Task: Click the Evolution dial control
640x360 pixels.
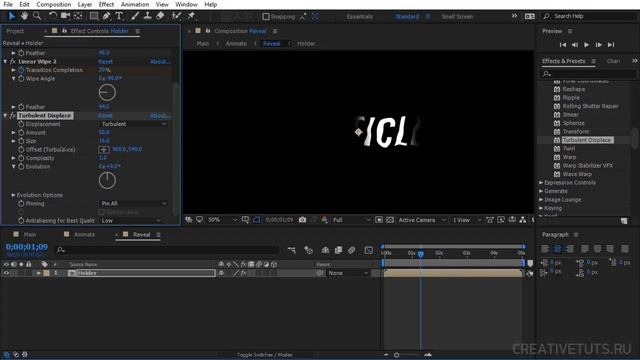Action: [107, 180]
